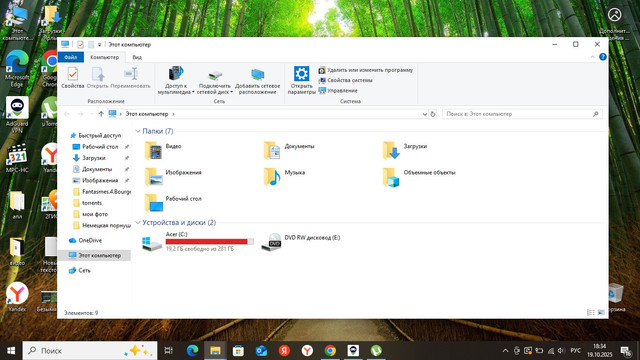Select Изображения folder in main pane
Viewport: 640px width, 360px height.
173,177
